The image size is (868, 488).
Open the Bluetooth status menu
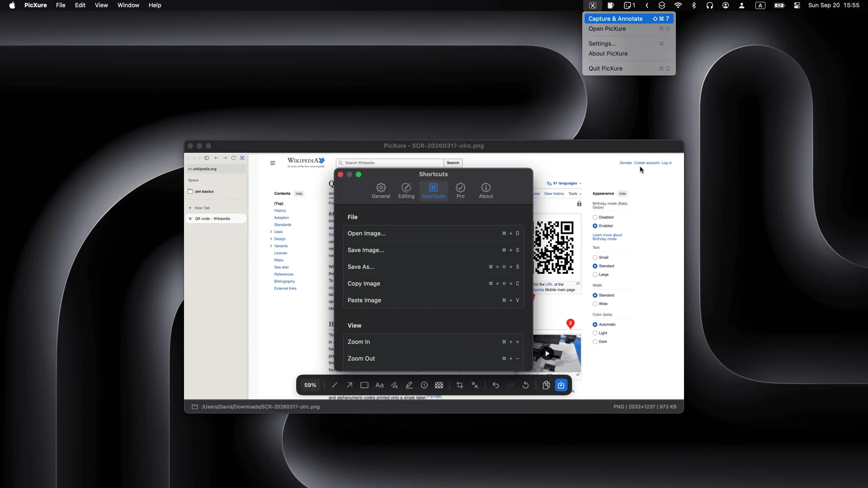click(x=693, y=5)
